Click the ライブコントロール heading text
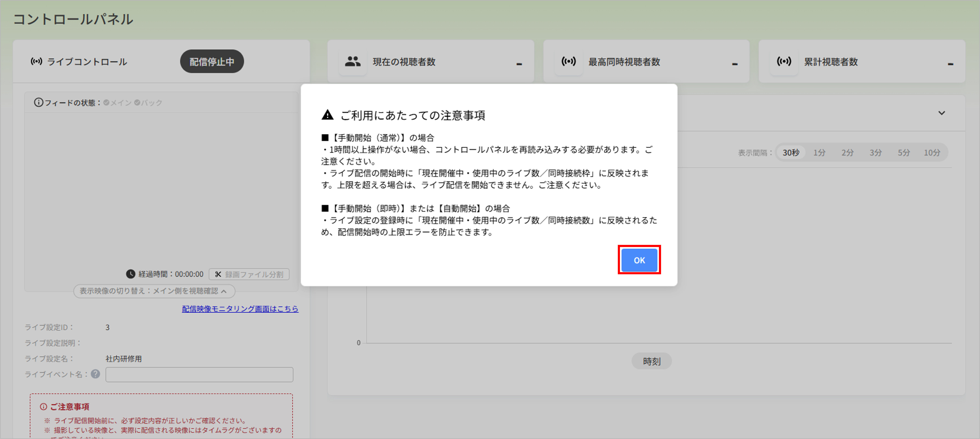Screen dimensions: 980x439 click(87, 62)
